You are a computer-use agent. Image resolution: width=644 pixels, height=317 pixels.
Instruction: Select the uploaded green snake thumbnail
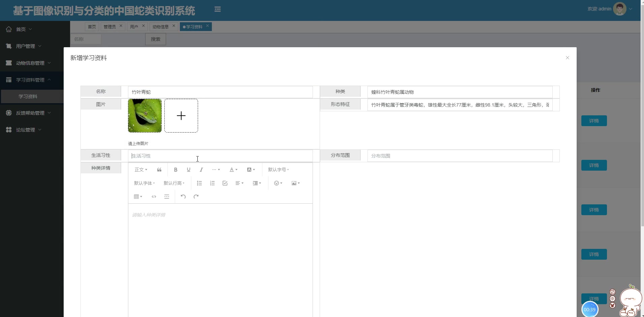(145, 116)
